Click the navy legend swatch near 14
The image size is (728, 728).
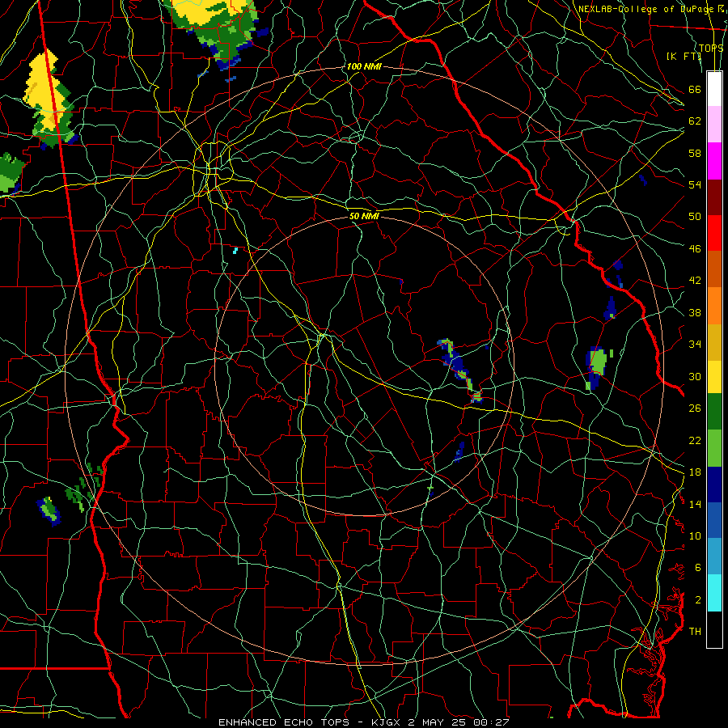(714, 485)
